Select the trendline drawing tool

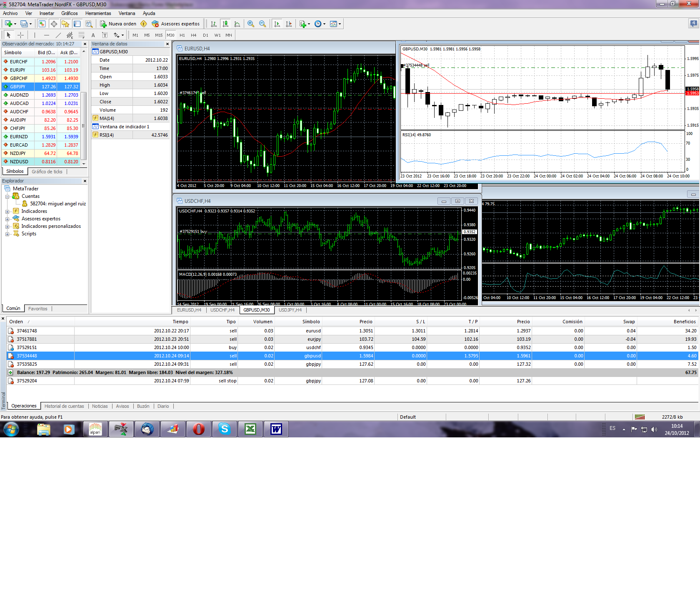pos(58,35)
